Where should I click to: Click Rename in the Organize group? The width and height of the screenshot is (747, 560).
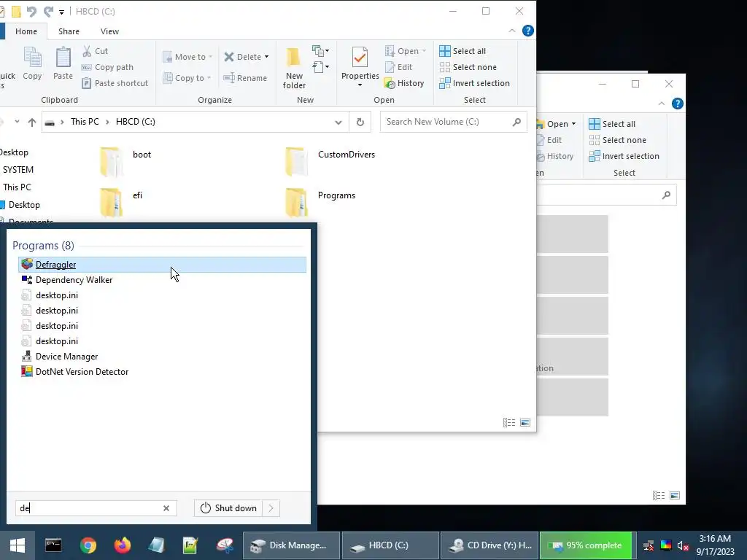point(245,78)
